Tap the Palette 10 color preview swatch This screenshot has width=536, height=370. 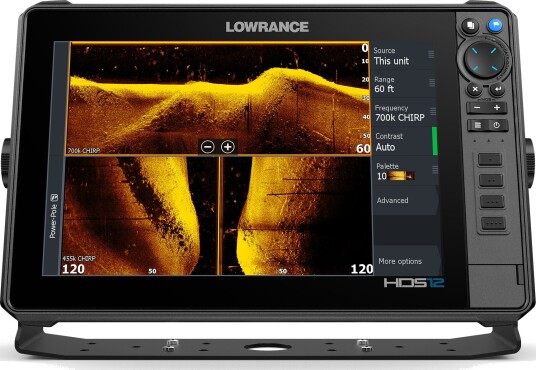tap(401, 176)
